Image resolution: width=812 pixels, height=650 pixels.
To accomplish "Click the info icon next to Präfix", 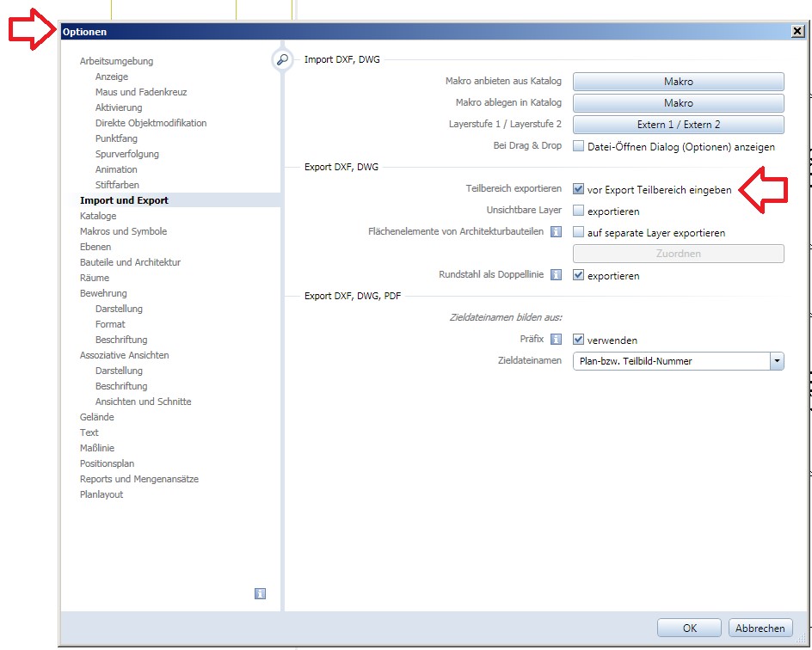I will click(556, 340).
